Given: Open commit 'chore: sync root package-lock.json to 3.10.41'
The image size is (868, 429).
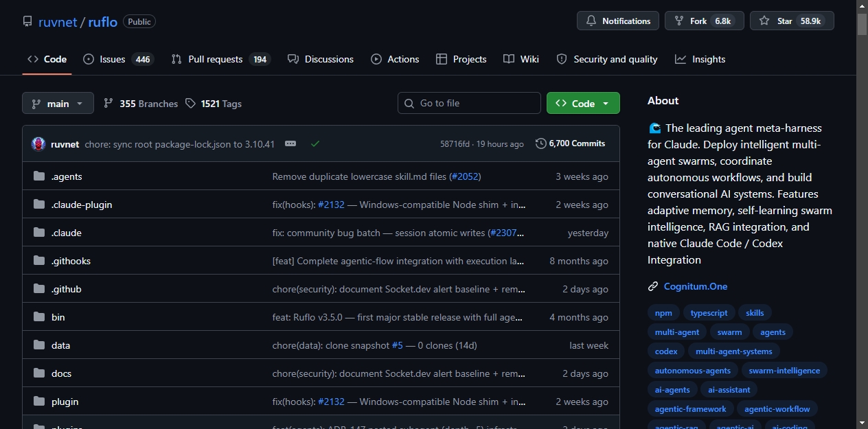Looking at the screenshot, I should 180,144.
